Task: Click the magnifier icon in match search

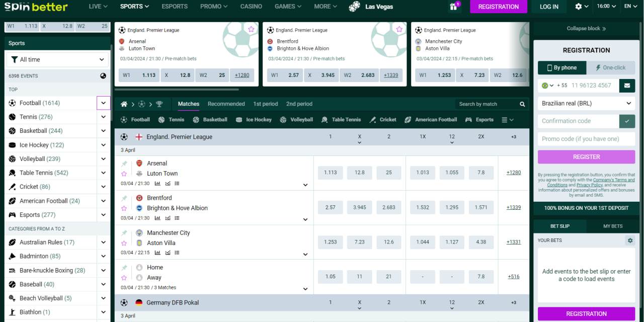Action: (522, 104)
